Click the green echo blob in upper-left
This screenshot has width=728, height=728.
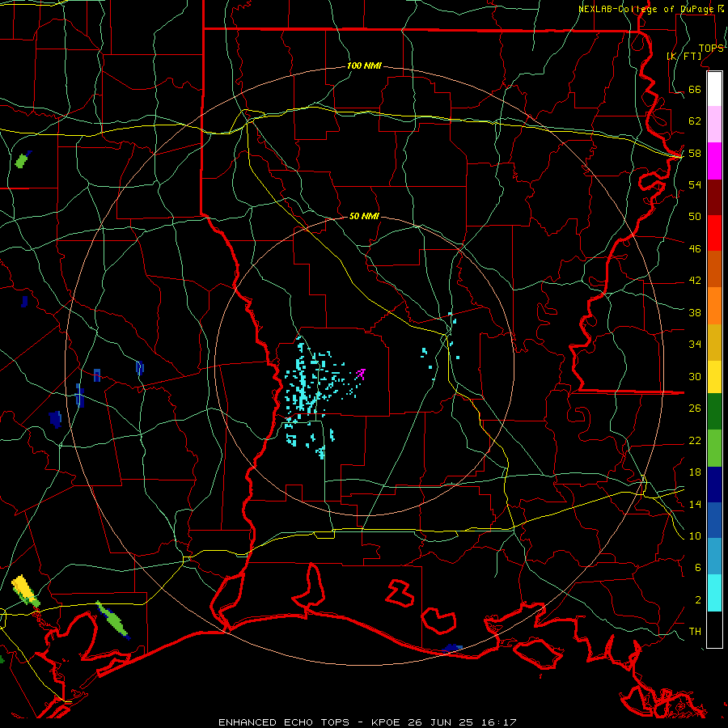[x=23, y=159]
